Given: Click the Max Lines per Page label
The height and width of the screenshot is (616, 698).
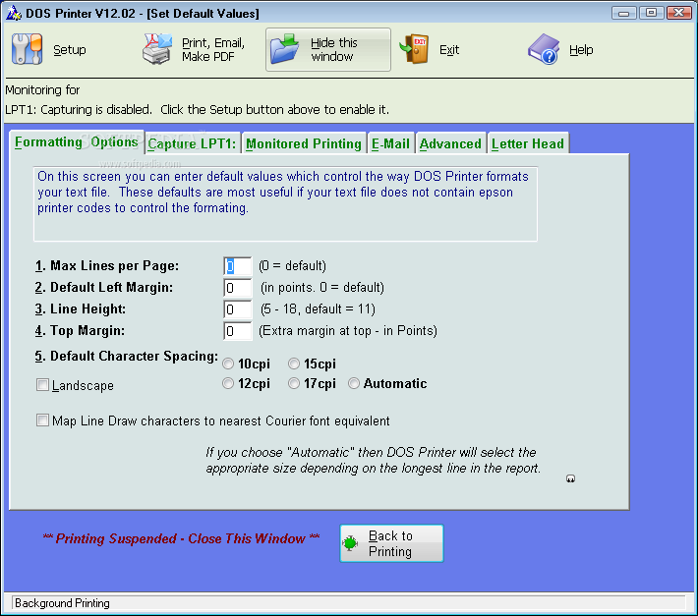Looking at the screenshot, I should (107, 266).
